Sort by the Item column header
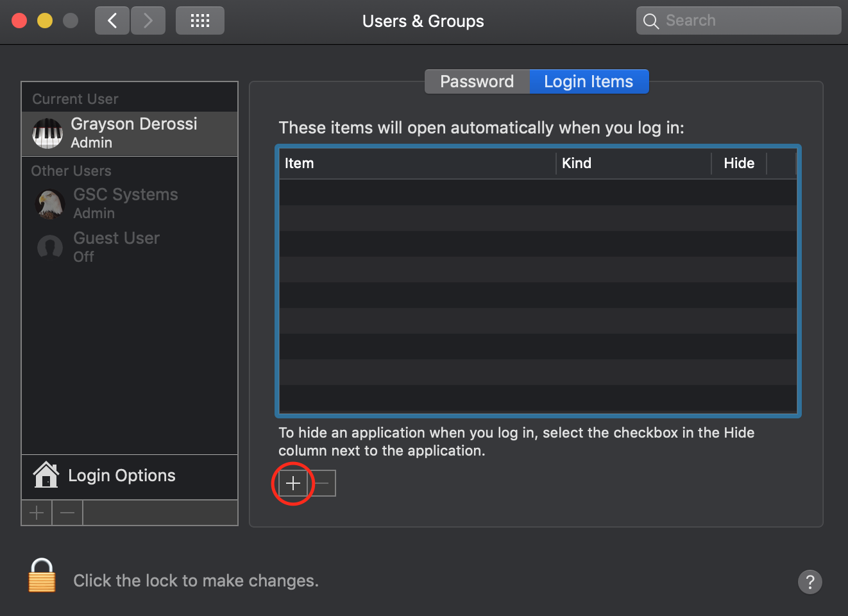The image size is (848, 616). pos(417,163)
